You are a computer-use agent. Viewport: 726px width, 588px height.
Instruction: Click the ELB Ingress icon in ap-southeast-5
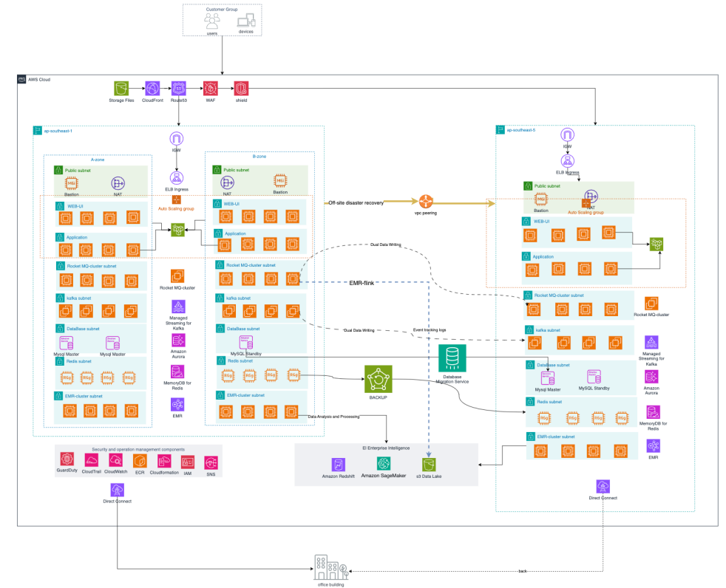click(x=568, y=161)
